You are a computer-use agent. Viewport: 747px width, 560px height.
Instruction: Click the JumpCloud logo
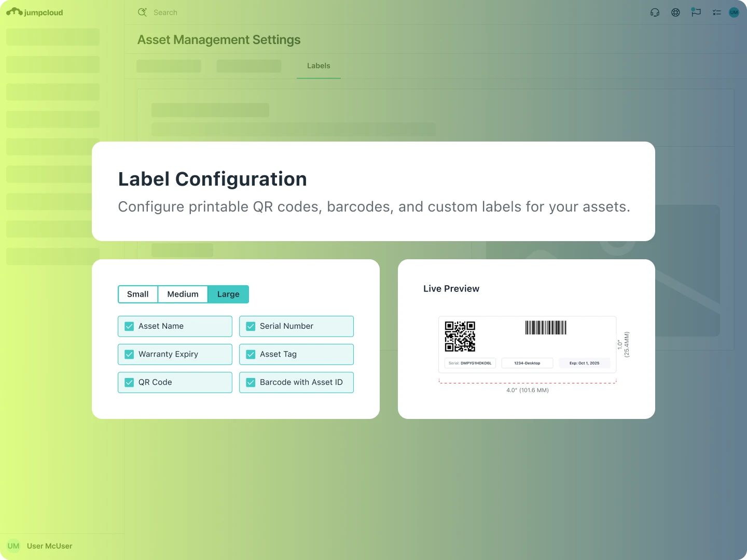(34, 12)
